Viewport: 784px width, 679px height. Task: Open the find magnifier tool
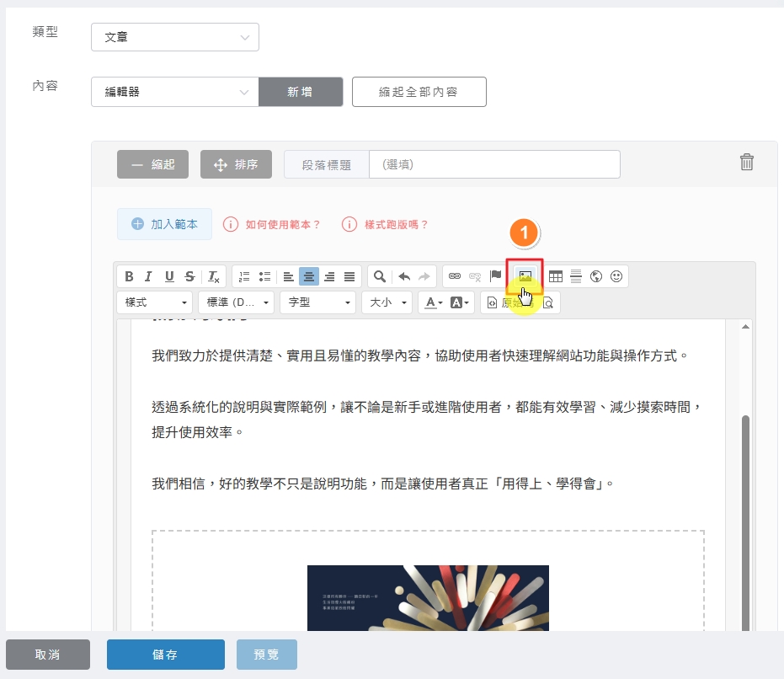pyautogui.click(x=381, y=276)
